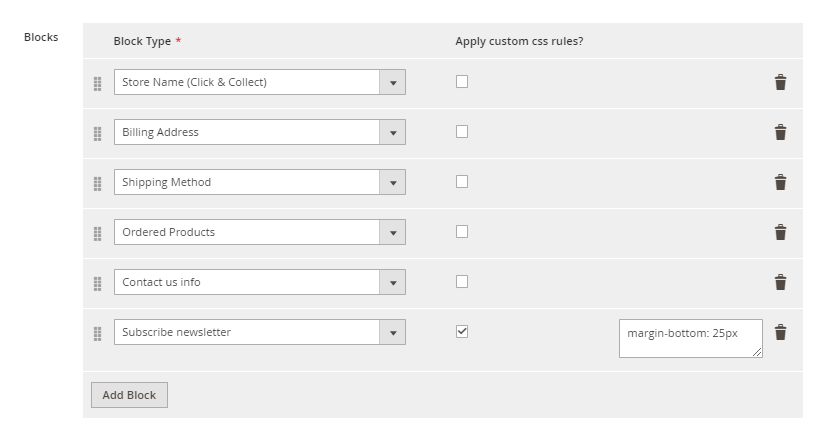Open the Subscribe newsletter dropdown
825x446 pixels.
tap(259, 332)
